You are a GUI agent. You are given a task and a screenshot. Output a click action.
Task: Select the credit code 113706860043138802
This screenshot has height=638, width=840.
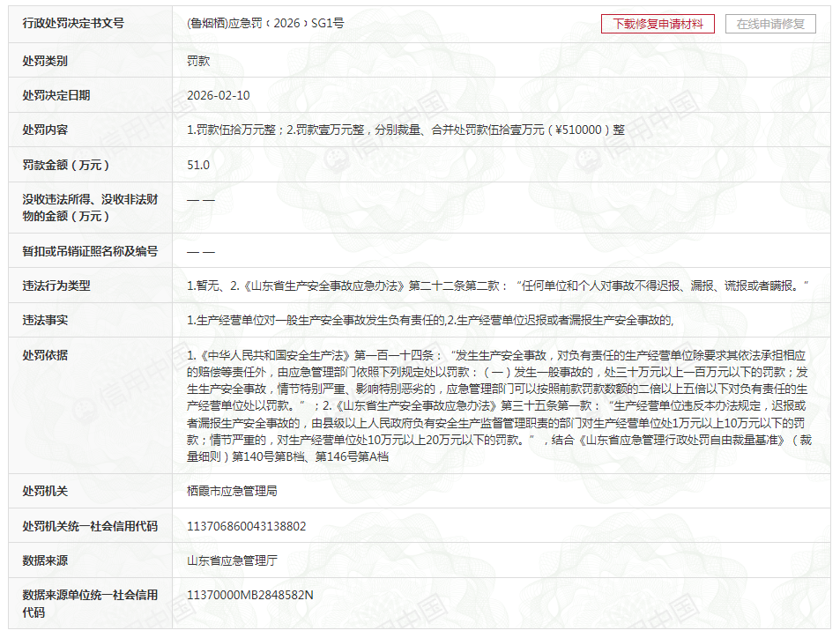coord(246,526)
